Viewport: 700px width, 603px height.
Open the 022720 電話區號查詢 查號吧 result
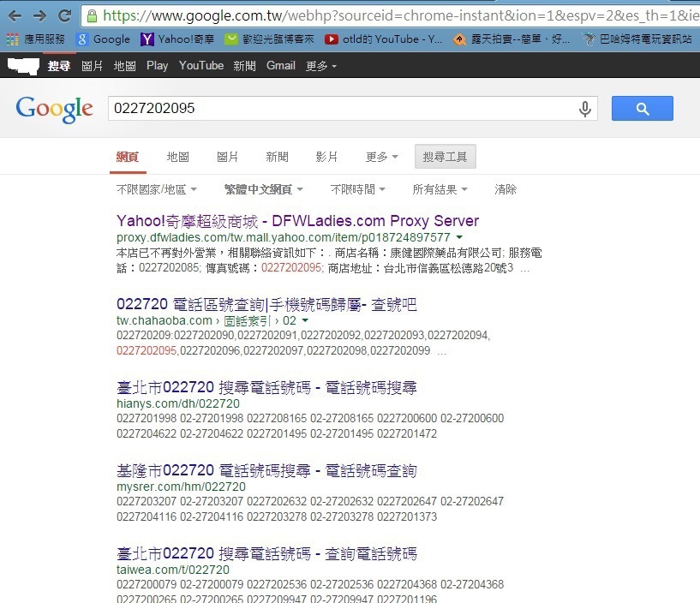[x=266, y=304]
